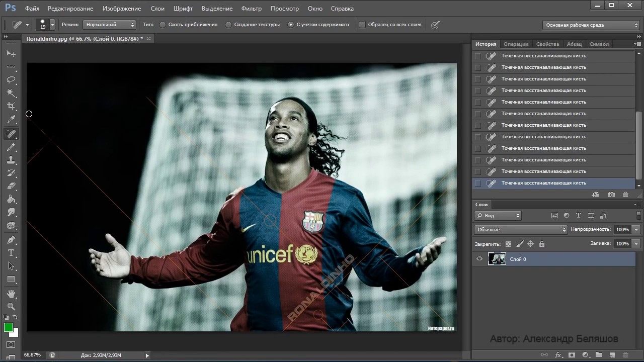Click the tablet pressure size icon
Screen dimensions: 644x362
tap(436, 25)
